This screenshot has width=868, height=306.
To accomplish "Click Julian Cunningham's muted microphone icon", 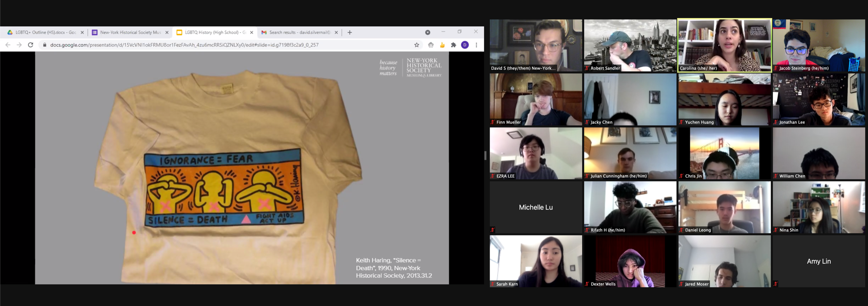I will 587,176.
